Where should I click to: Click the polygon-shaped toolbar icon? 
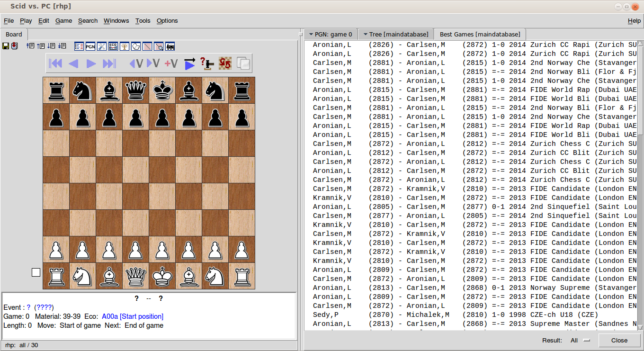click(136, 46)
